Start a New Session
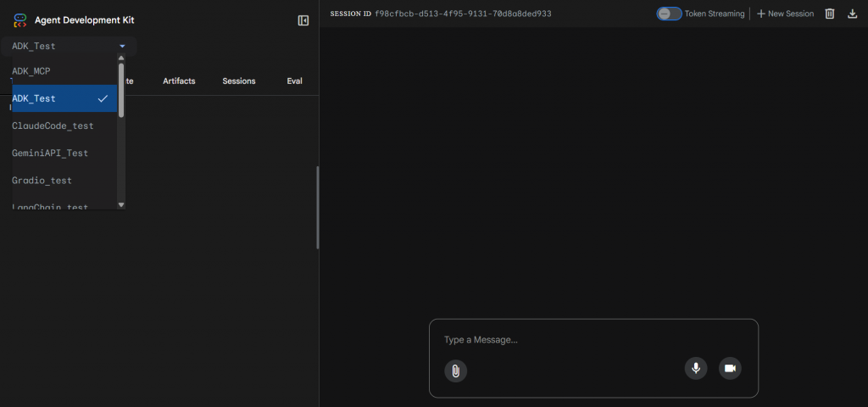The height and width of the screenshot is (407, 868). click(x=785, y=14)
